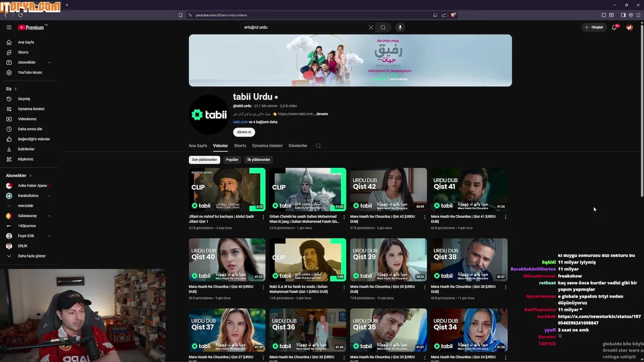Click the browser address bar URL

click(x=221, y=15)
